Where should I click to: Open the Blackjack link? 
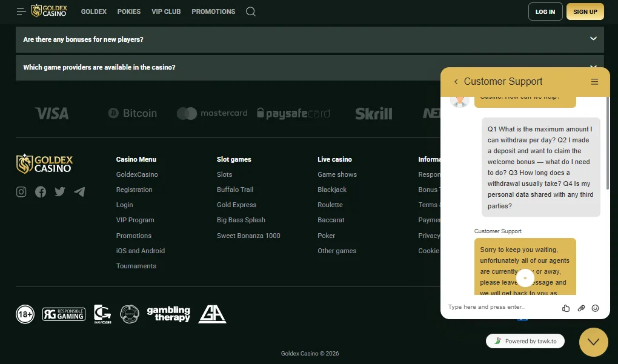pos(332,190)
